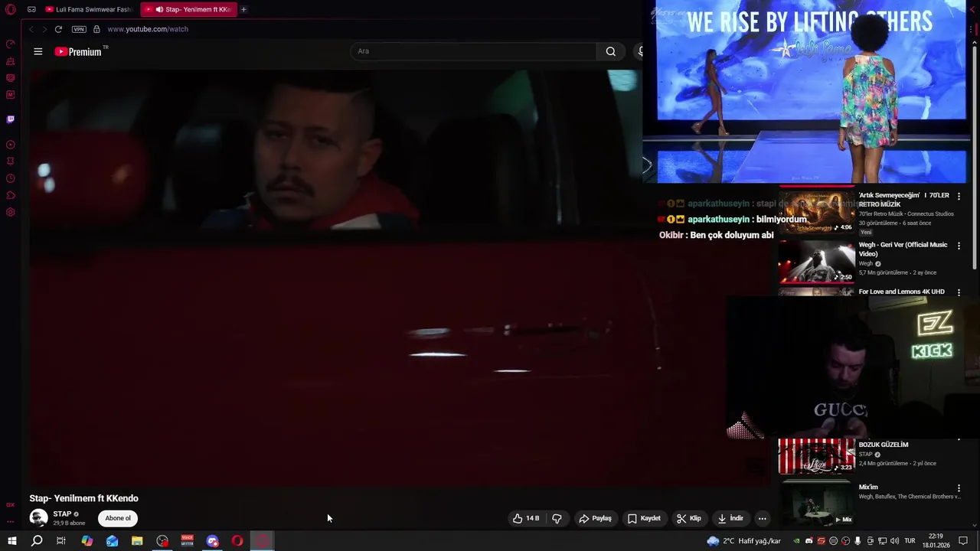Open clock and date 22:19

[x=935, y=541]
